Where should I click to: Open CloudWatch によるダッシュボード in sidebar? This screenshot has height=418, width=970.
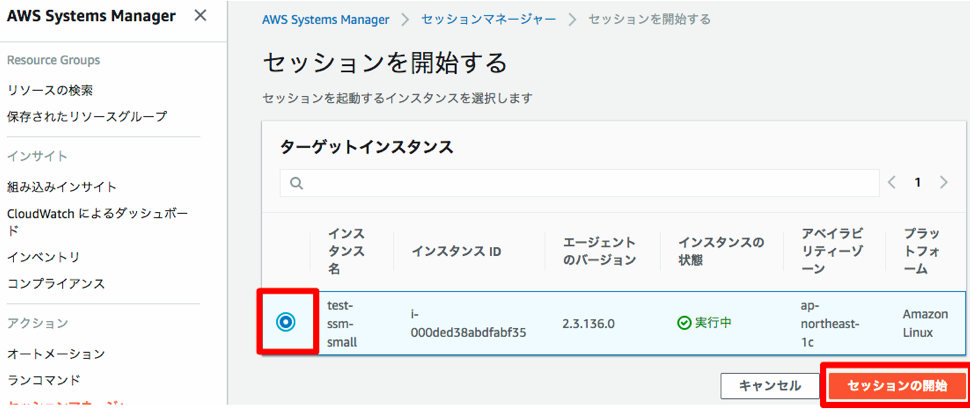click(x=98, y=221)
